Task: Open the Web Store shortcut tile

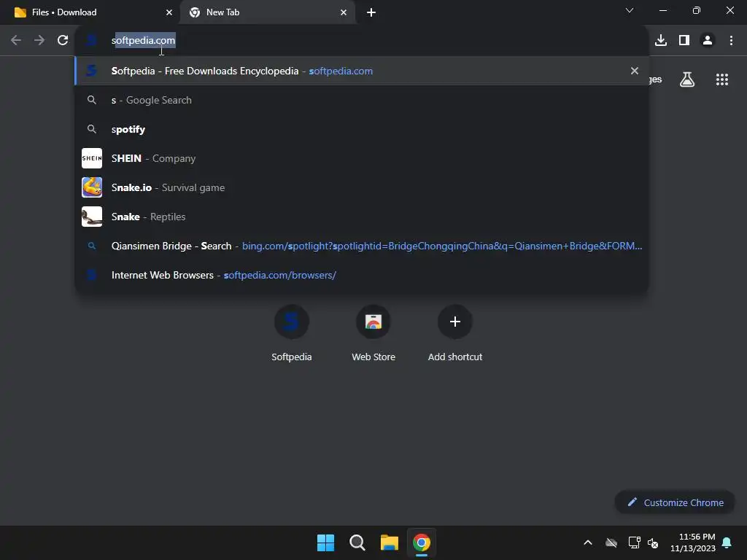Action: tap(373, 333)
